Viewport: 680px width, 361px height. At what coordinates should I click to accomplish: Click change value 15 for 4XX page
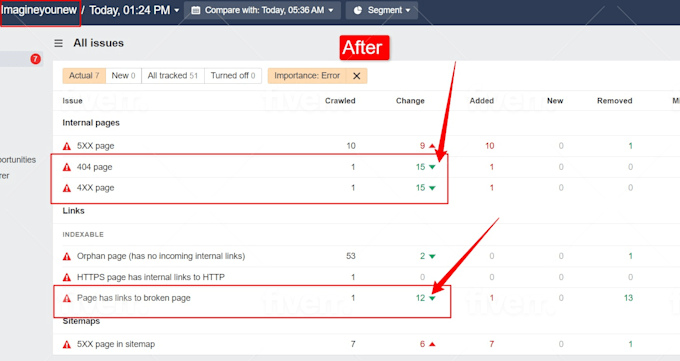coord(420,188)
